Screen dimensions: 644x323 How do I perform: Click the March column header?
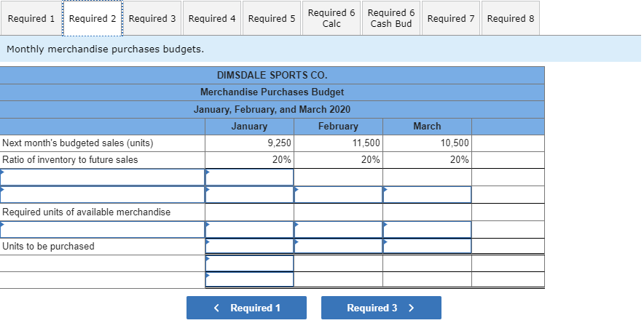(427, 127)
